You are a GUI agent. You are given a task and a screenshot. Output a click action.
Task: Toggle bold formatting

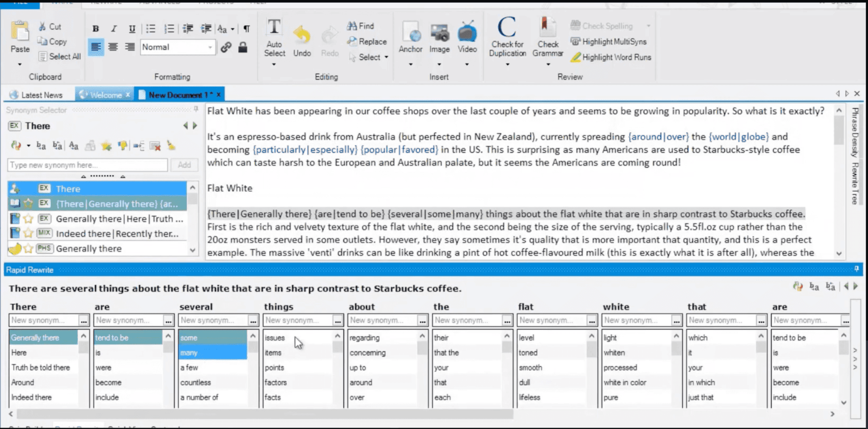pos(95,28)
